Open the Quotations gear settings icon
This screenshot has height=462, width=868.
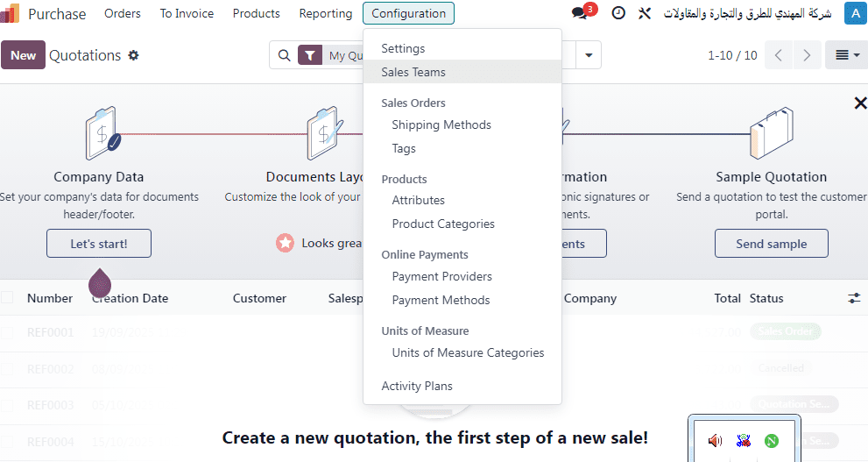point(133,55)
